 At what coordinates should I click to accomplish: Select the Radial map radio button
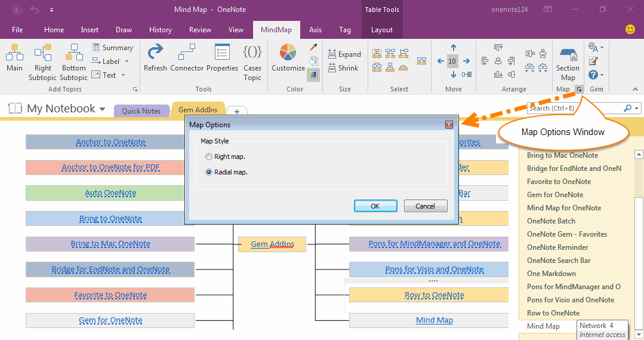(209, 172)
